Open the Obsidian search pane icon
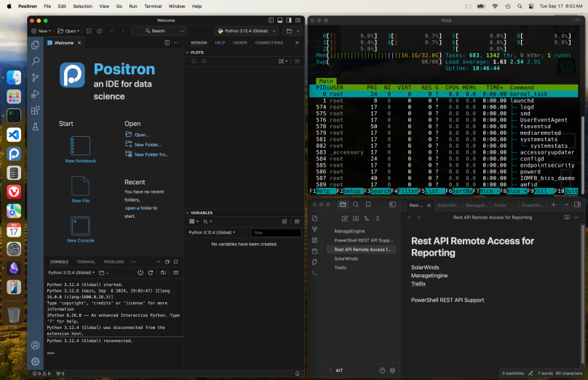Viewport: 588px width, 380px height. [x=356, y=205]
